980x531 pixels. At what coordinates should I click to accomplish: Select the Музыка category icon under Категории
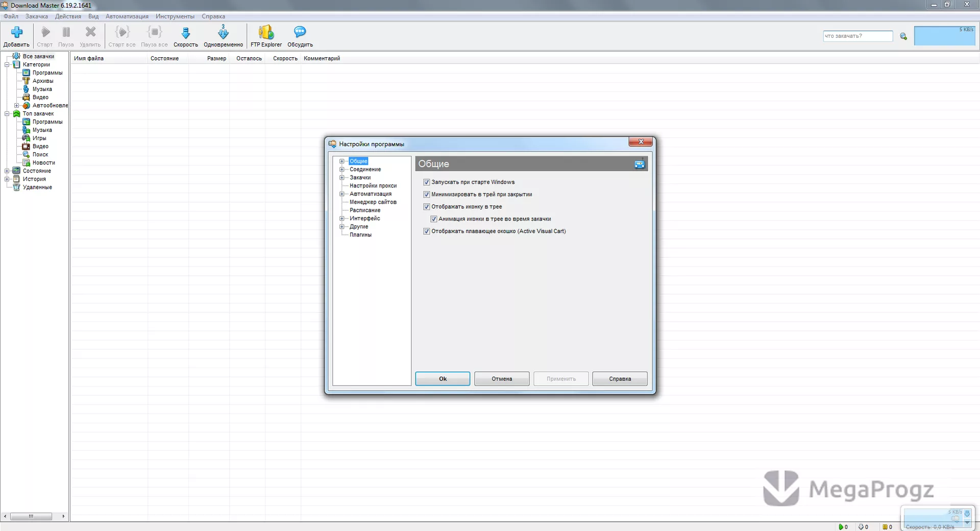pos(27,89)
